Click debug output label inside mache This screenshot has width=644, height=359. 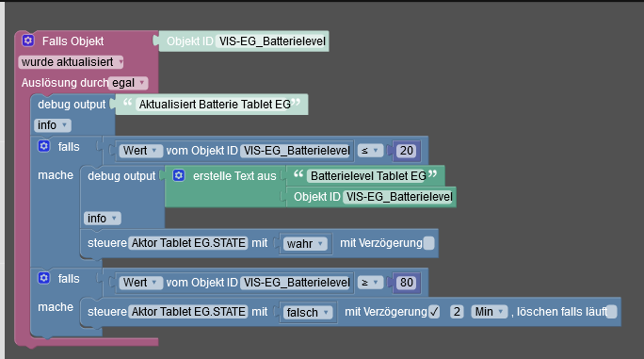click(121, 176)
